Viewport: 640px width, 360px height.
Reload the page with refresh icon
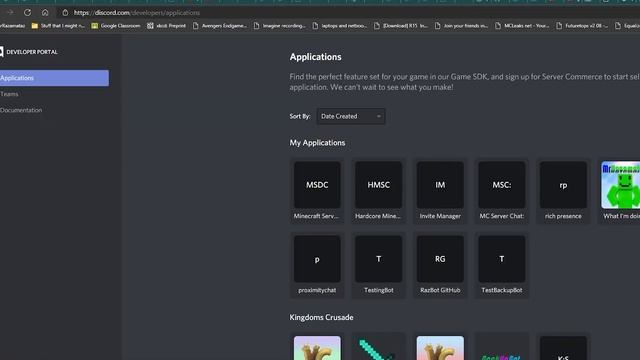tap(27, 13)
